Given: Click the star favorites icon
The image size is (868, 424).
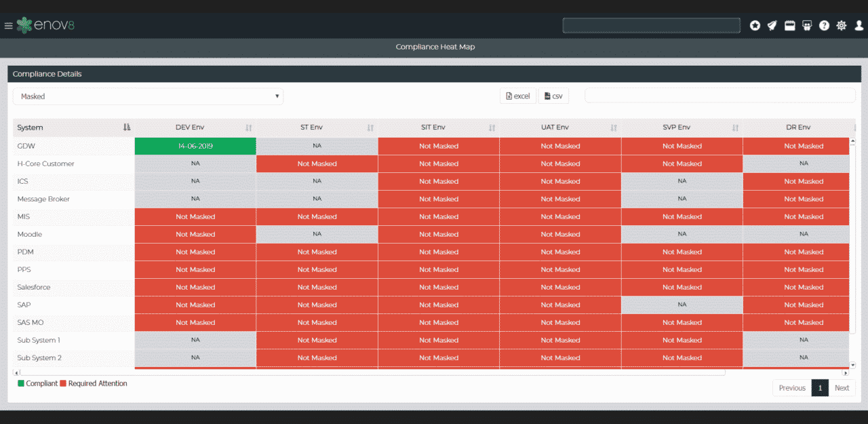Looking at the screenshot, I should pos(755,26).
